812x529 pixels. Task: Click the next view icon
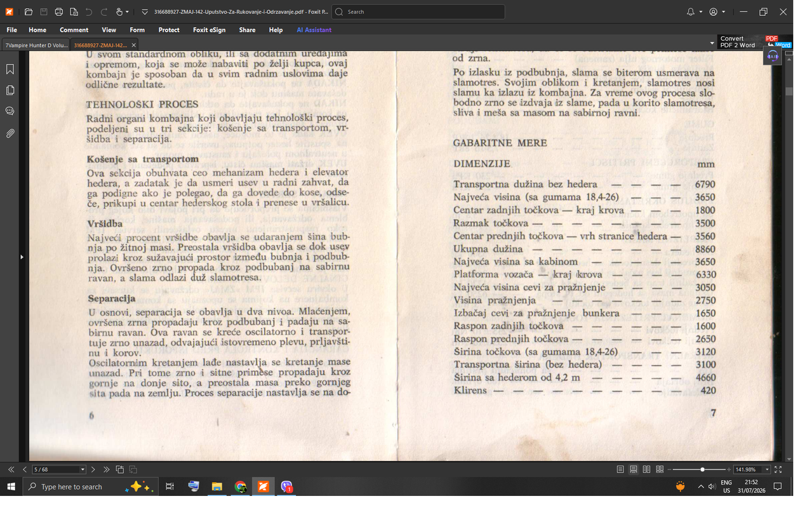pos(133,469)
